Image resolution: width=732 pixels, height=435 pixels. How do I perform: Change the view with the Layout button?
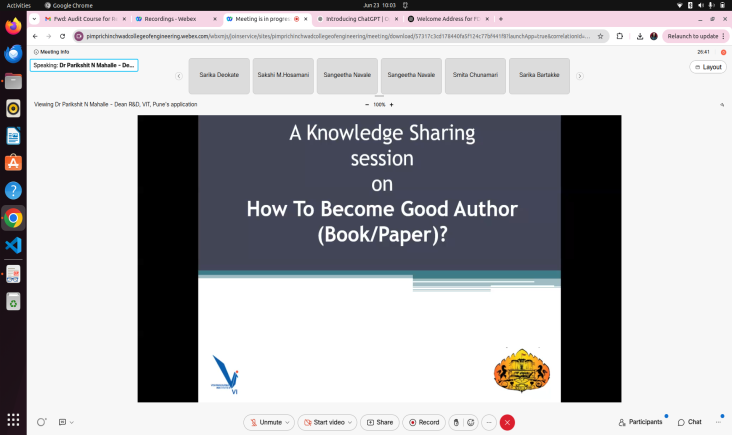coord(707,67)
